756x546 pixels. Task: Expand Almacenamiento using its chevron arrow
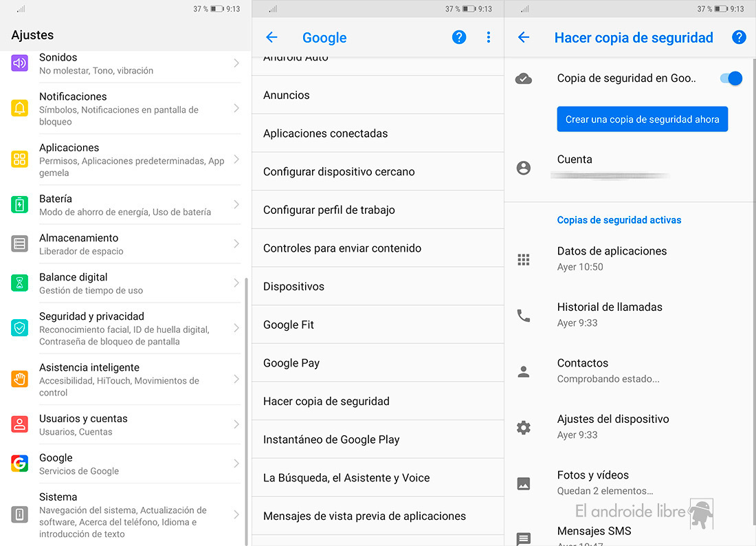(236, 244)
